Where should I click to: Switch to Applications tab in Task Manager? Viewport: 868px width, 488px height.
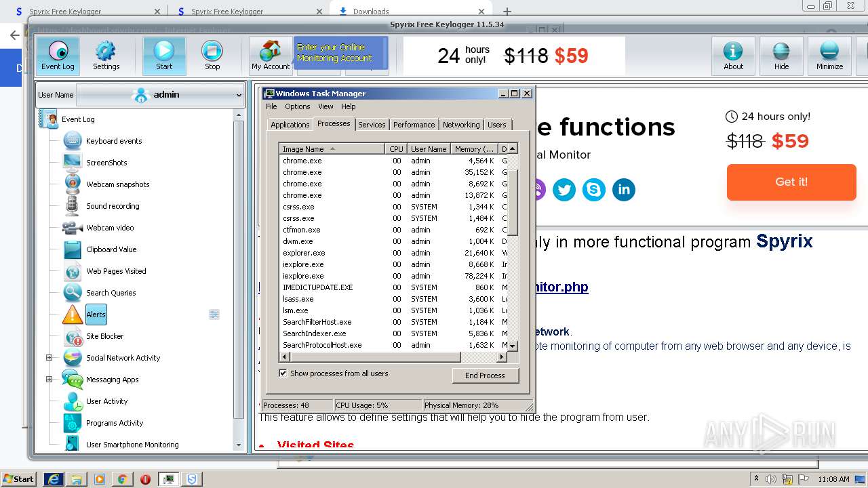[x=290, y=125]
